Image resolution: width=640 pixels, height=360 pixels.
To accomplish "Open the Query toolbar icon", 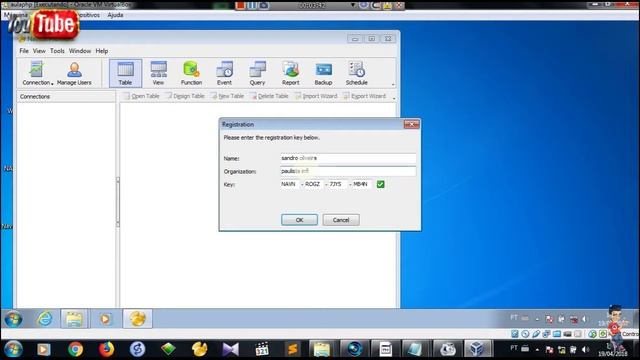I will click(257, 73).
